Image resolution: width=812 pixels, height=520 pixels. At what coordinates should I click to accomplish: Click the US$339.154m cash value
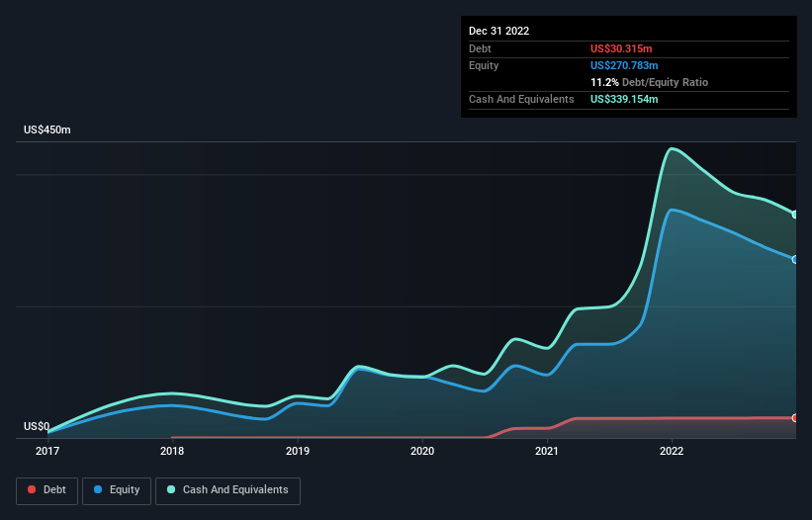[624, 99]
